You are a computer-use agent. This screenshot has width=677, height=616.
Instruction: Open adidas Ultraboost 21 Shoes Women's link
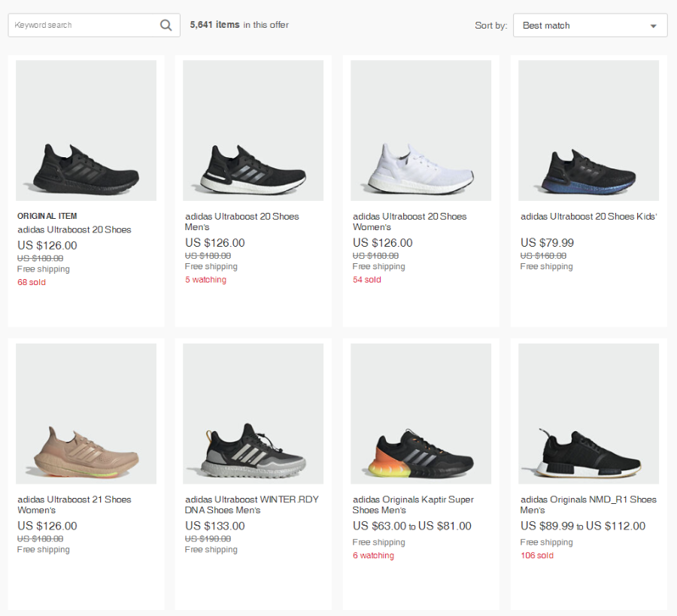pos(74,505)
